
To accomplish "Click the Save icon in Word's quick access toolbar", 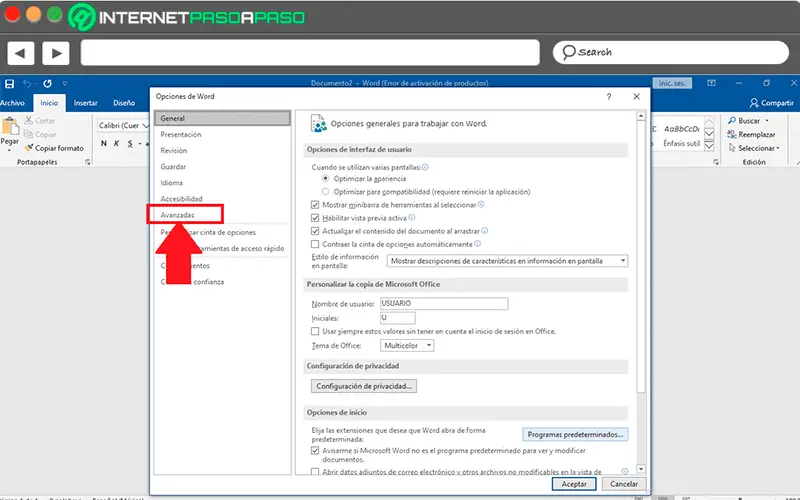I will coord(10,83).
